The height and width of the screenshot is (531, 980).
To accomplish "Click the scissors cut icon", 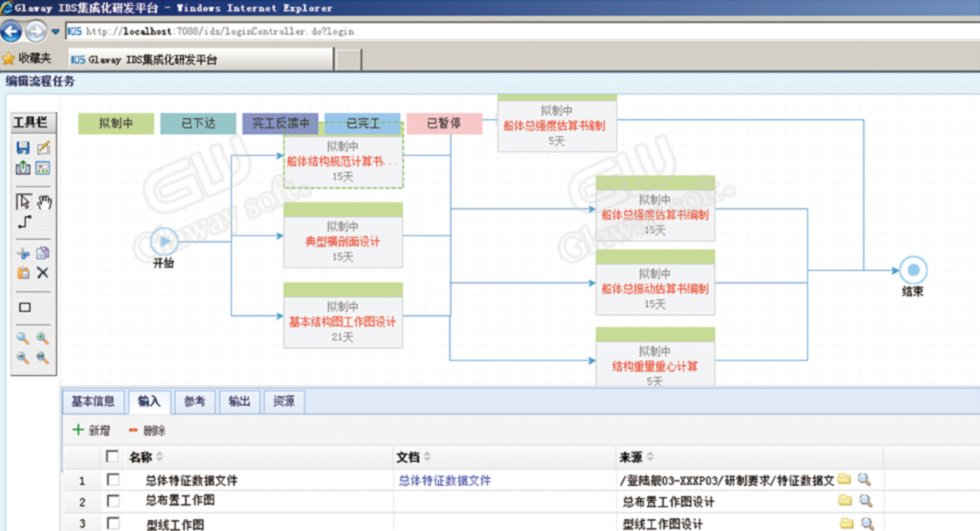I will point(23,253).
